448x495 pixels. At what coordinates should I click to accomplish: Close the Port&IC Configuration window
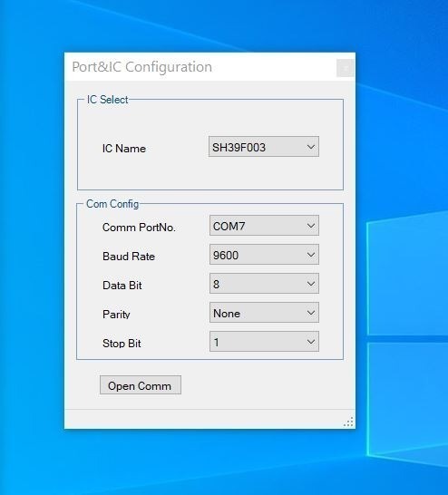tap(346, 68)
